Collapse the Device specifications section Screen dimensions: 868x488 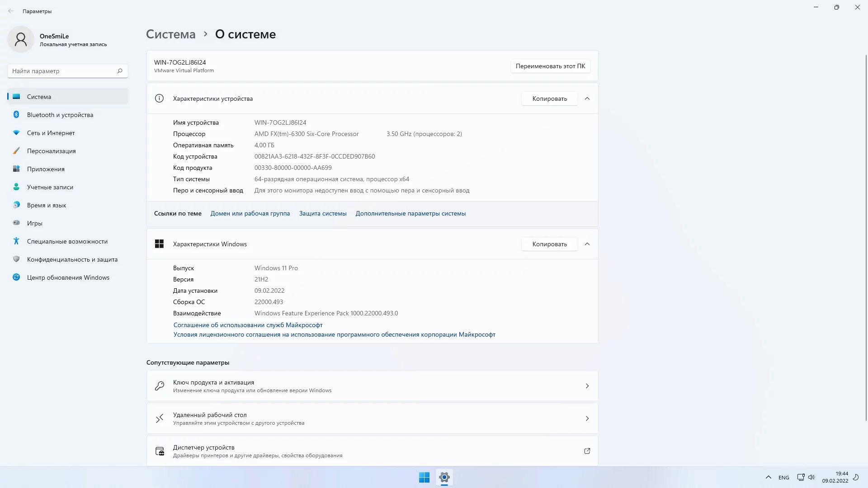pyautogui.click(x=587, y=99)
